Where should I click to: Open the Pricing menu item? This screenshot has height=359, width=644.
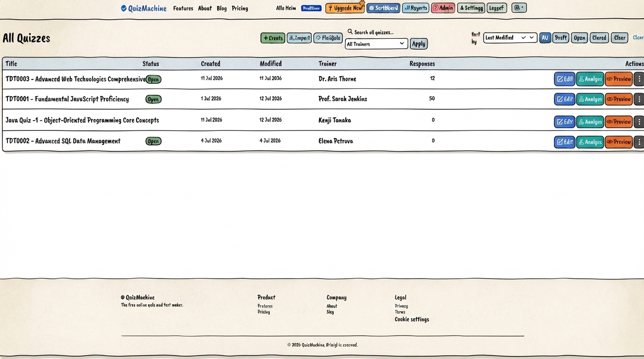[240, 8]
